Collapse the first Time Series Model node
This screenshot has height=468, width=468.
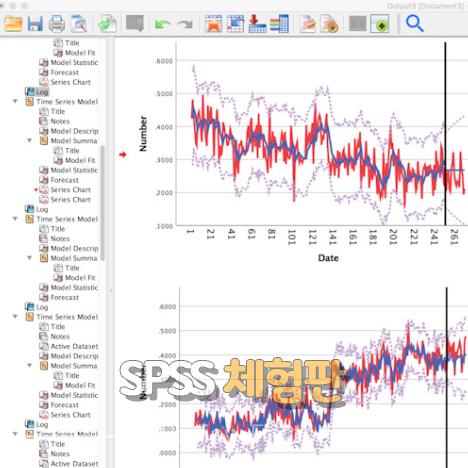(15, 101)
